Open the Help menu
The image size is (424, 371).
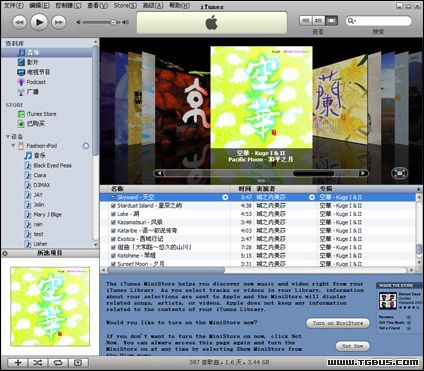(180, 5)
